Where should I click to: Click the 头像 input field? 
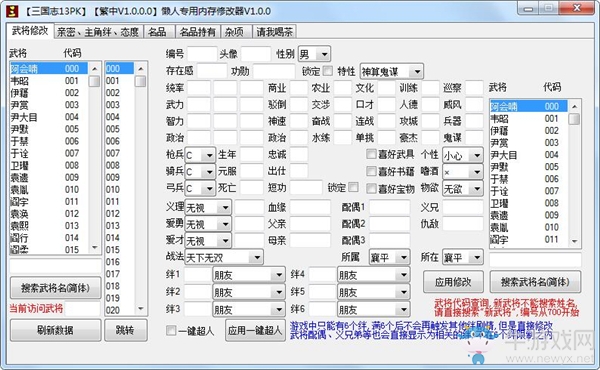click(x=256, y=54)
